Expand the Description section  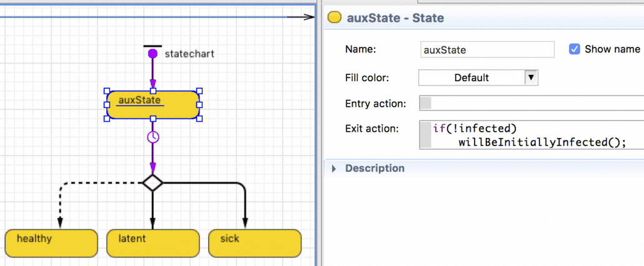pos(334,169)
